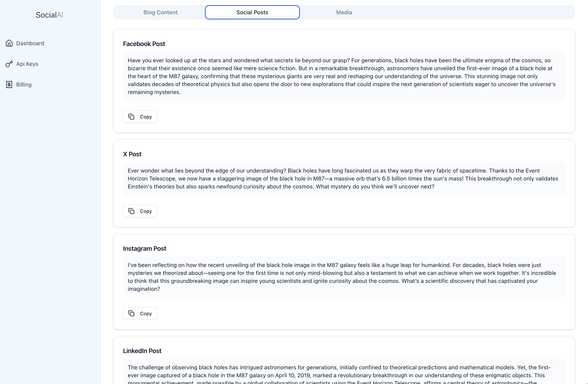Click the SocialAI logo
This screenshot has height=384, width=588.
49,15
